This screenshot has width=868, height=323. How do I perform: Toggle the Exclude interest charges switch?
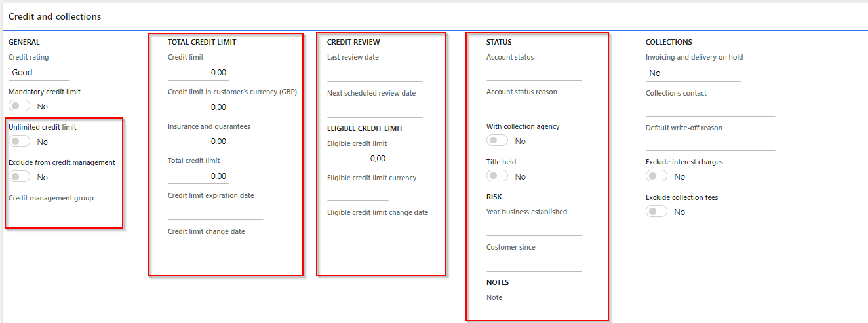tap(656, 176)
